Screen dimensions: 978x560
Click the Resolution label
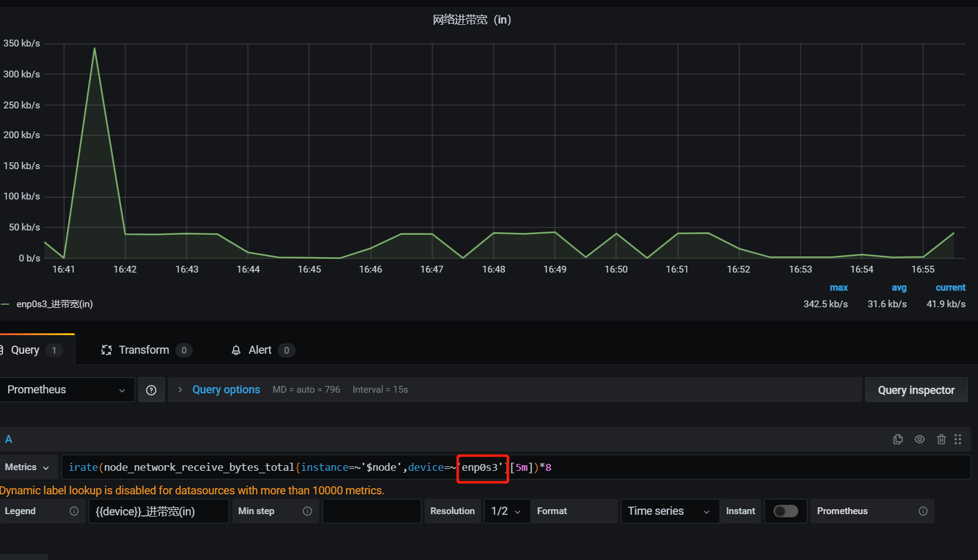point(452,511)
